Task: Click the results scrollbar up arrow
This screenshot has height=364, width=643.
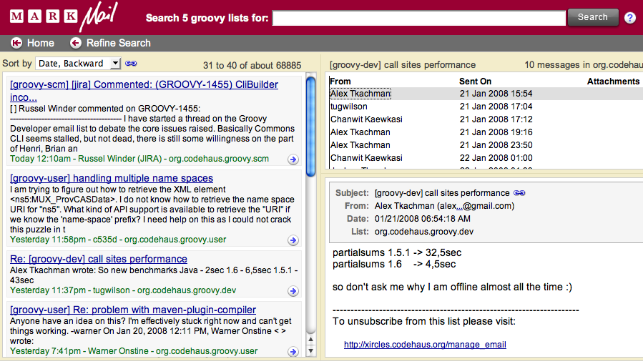Action: pyautogui.click(x=311, y=340)
